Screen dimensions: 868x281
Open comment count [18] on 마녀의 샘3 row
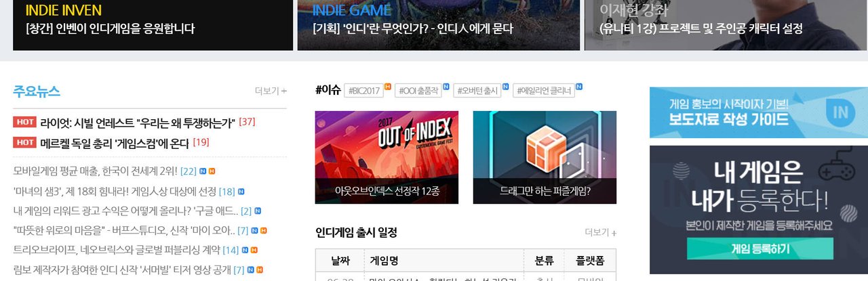pyautogui.click(x=227, y=192)
